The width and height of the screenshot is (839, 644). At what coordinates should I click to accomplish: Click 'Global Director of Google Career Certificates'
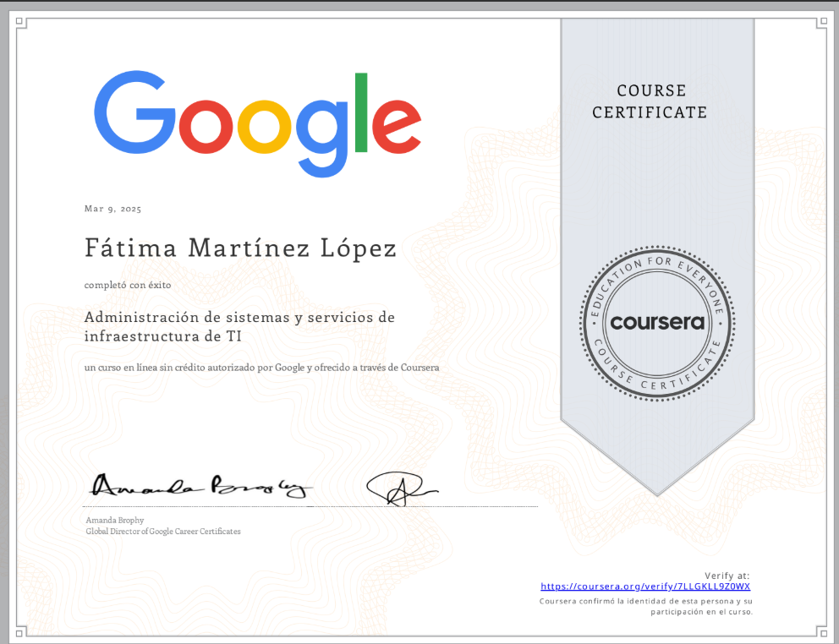pos(163,531)
